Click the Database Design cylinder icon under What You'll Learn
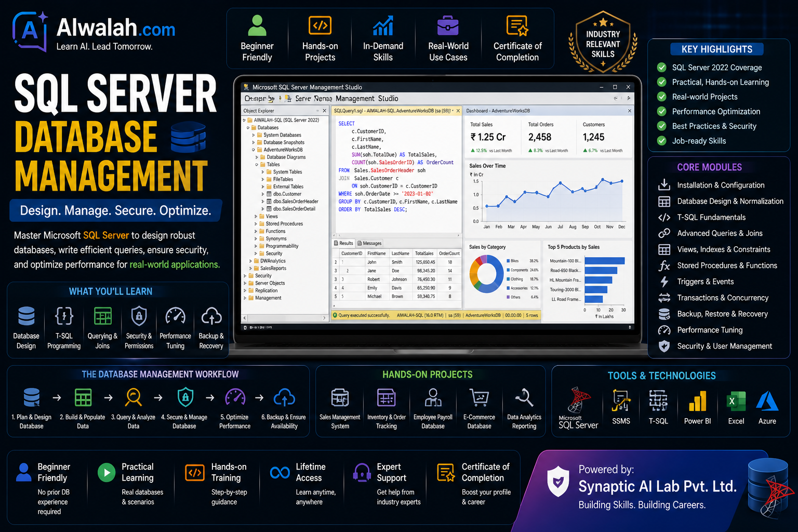 (x=26, y=315)
